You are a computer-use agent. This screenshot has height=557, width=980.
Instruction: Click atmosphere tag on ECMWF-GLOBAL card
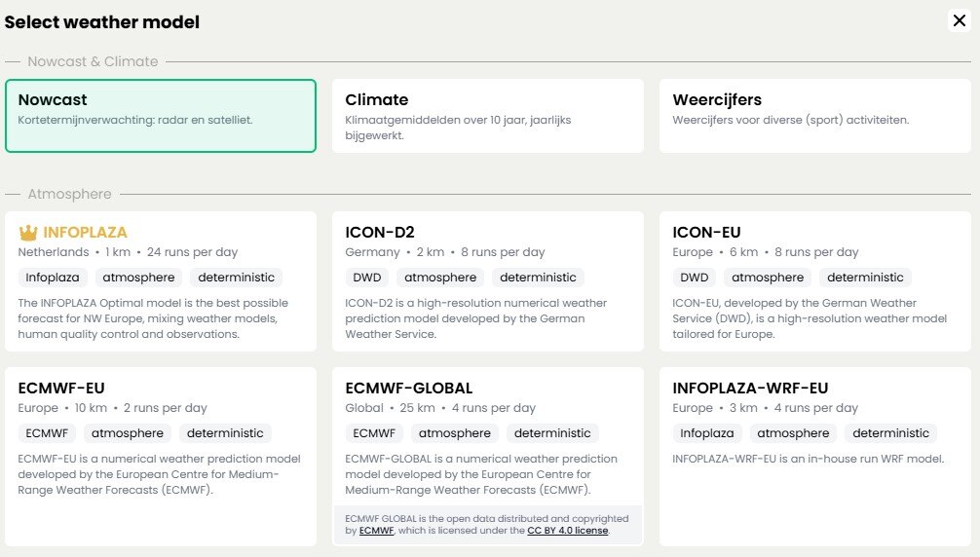(x=454, y=432)
